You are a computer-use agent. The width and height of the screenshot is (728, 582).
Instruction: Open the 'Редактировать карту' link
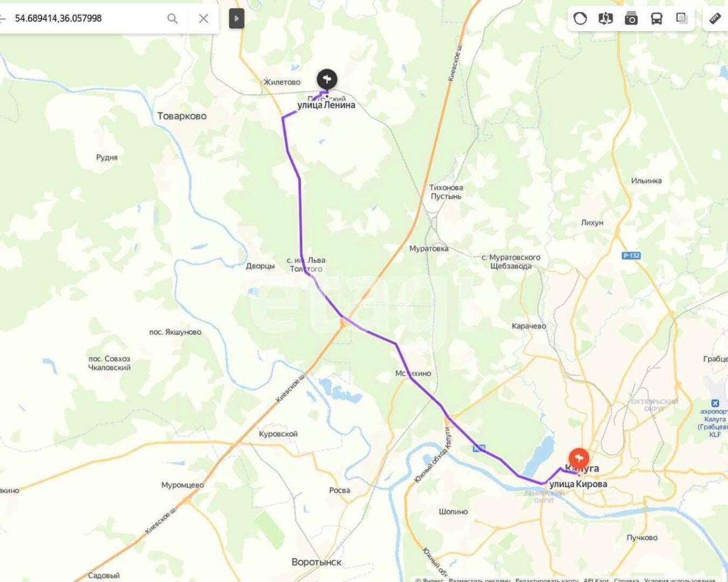click(547, 580)
